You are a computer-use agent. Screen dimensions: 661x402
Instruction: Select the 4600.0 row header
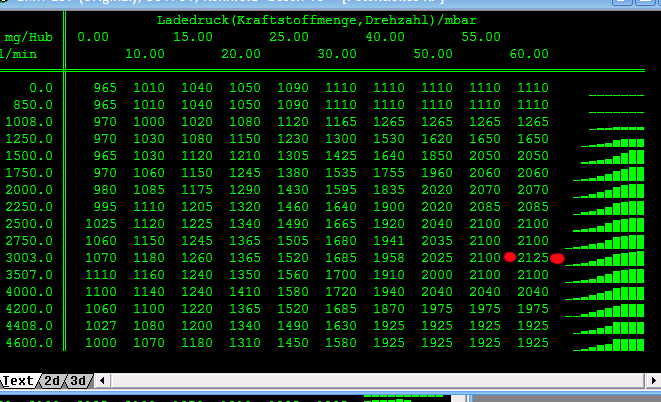coord(32,343)
